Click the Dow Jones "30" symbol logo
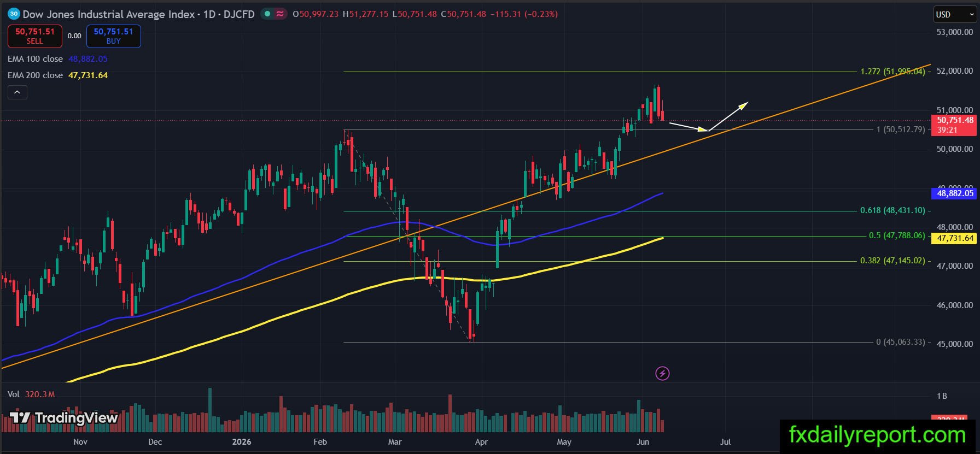The height and width of the screenshot is (454, 980). [14, 14]
